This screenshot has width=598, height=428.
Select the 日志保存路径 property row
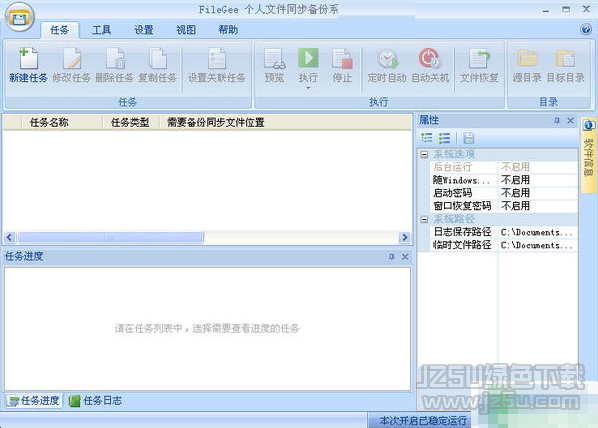click(x=504, y=232)
